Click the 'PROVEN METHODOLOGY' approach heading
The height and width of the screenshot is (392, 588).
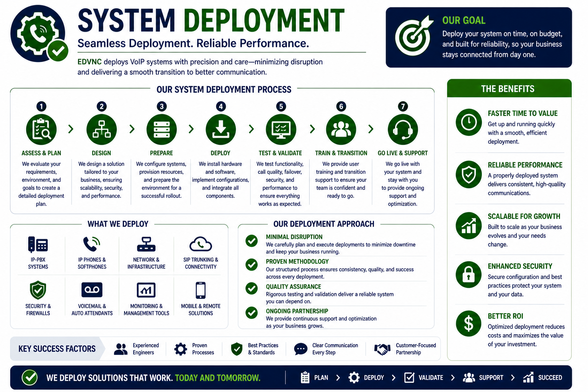pyautogui.click(x=297, y=261)
